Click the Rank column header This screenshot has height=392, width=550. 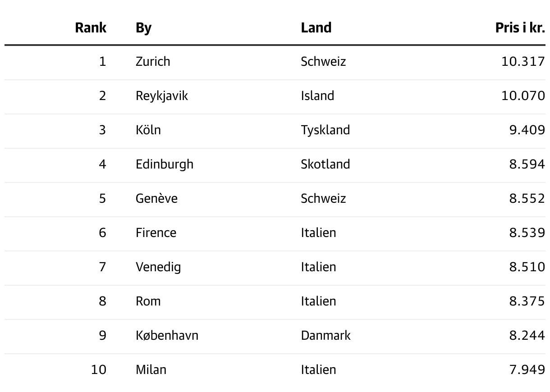pos(91,28)
